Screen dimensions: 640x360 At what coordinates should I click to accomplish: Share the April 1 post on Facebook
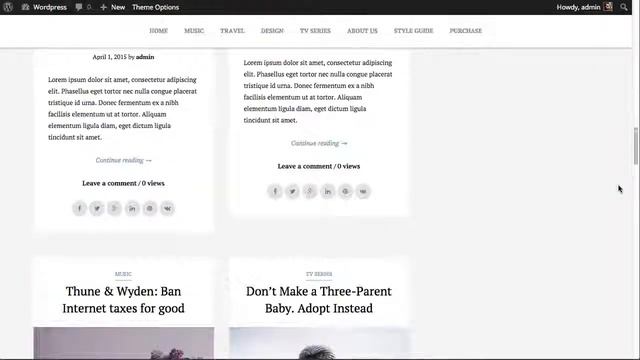(80, 208)
